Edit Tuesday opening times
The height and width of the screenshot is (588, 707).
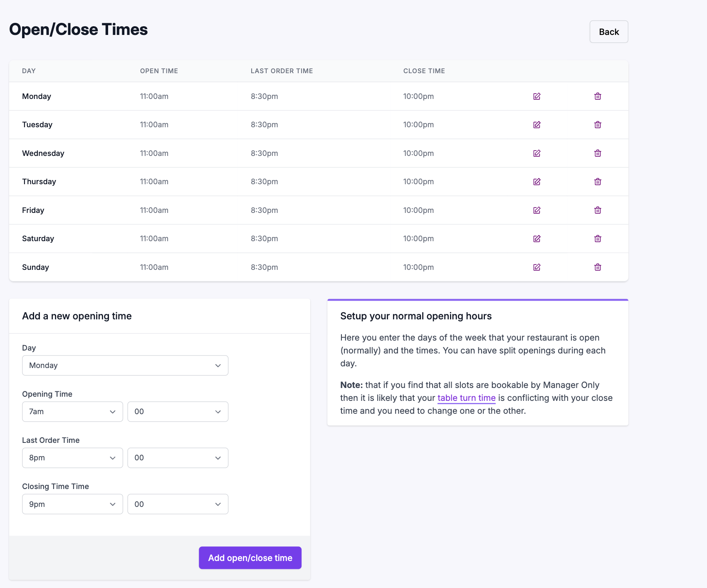click(x=537, y=125)
